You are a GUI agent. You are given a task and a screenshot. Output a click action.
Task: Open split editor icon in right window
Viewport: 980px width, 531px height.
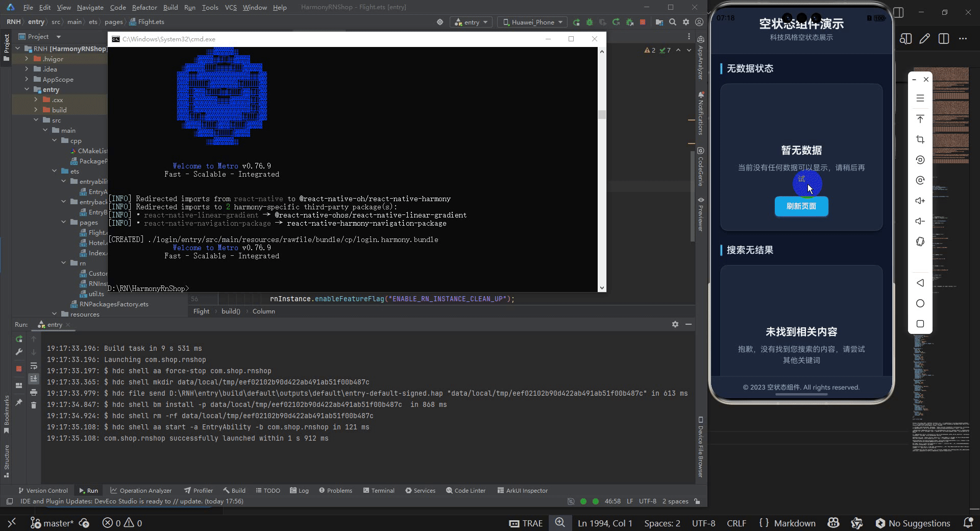coord(944,39)
